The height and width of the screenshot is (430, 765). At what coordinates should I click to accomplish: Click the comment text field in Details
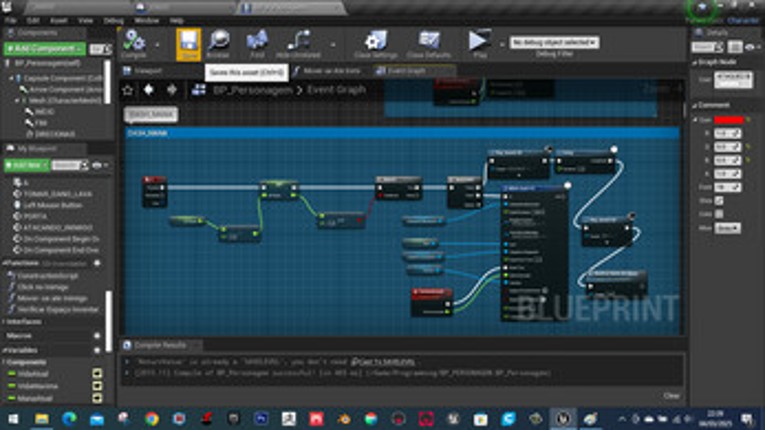coord(733,80)
